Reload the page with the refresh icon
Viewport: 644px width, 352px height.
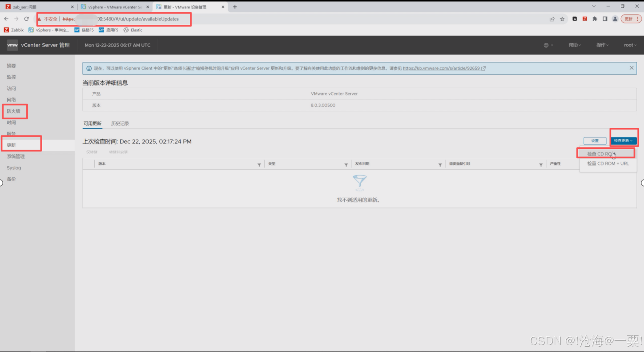click(x=26, y=19)
